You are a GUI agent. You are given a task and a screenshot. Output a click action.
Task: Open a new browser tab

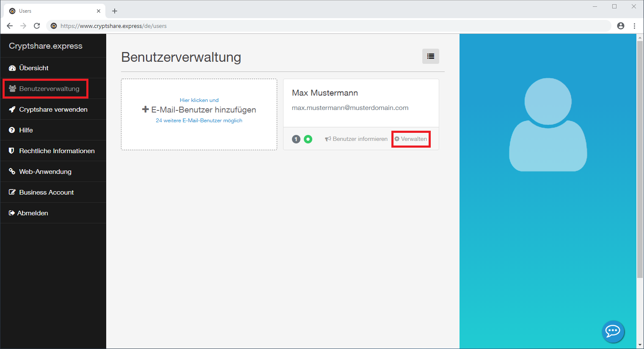[x=115, y=11]
